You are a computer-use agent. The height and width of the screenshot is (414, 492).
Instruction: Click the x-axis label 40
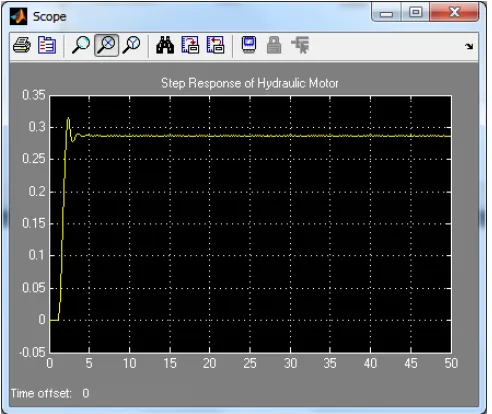click(x=370, y=363)
